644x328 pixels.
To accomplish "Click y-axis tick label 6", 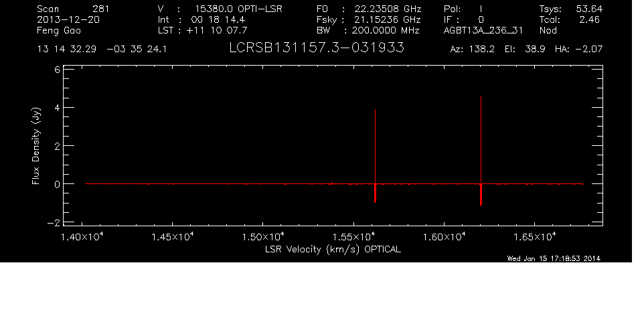I will click(58, 70).
